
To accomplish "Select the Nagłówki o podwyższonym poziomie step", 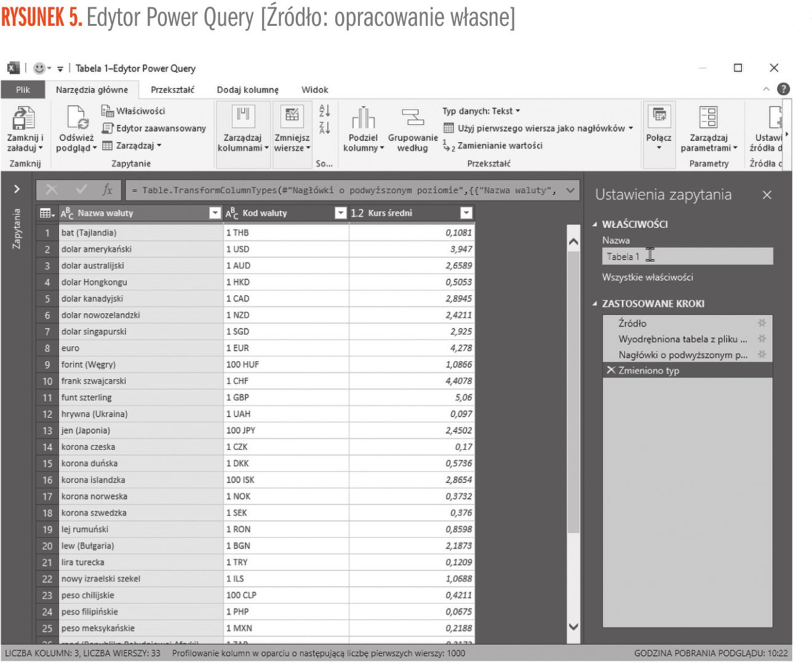I will 687,354.
